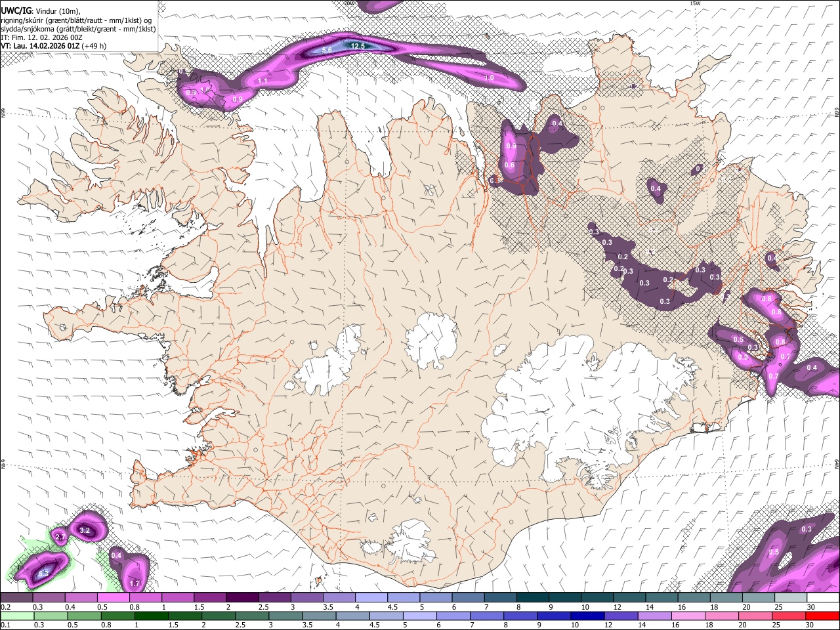Select the bright magenta 0.5–0.8 legend swatch
The image size is (840, 630).
113,598
